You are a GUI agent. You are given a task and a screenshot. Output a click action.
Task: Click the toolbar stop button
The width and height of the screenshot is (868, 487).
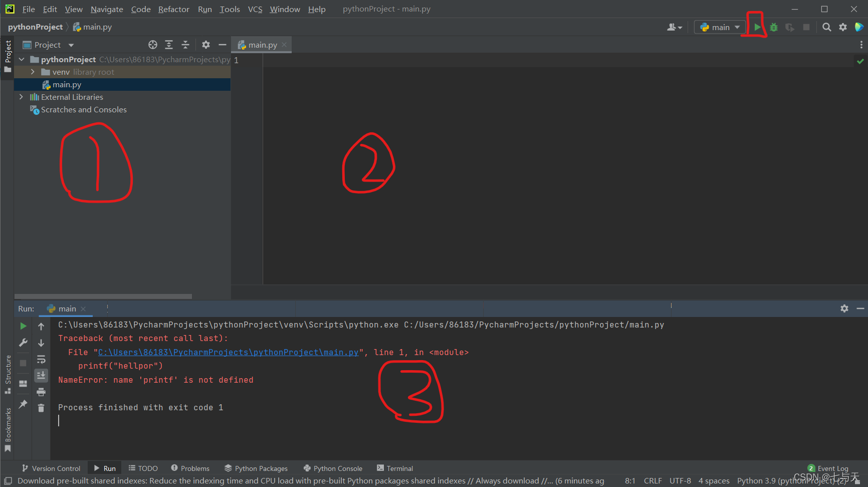(x=806, y=27)
